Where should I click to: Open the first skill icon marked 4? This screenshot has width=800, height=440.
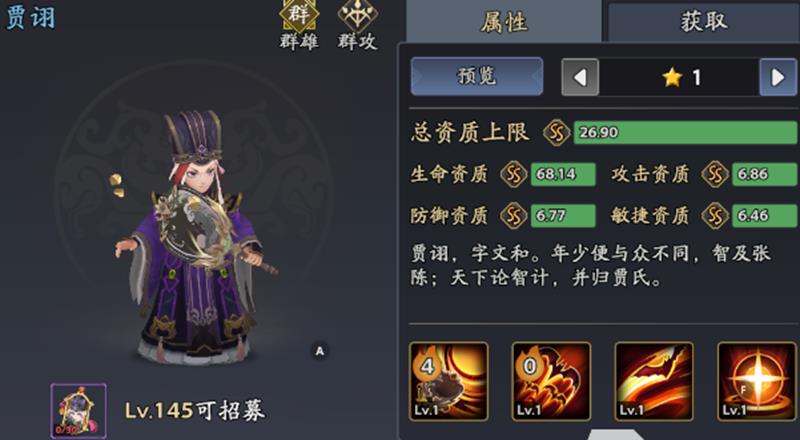tap(449, 381)
